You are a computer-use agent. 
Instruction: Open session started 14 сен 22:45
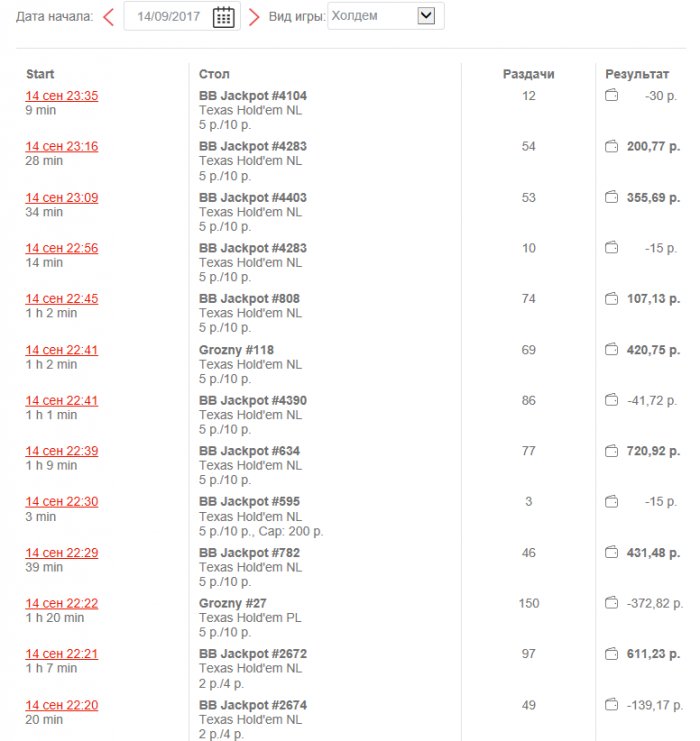tap(62, 299)
